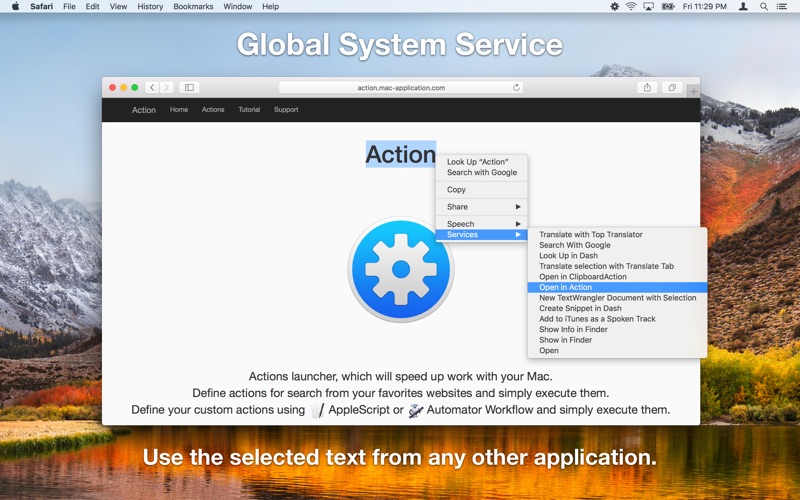Choose Translate with Top Translator

click(x=618, y=235)
